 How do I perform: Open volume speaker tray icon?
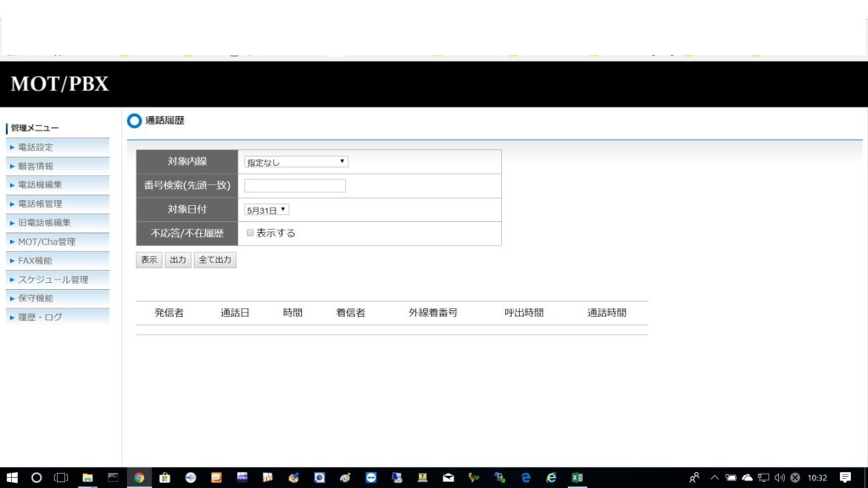tap(780, 478)
